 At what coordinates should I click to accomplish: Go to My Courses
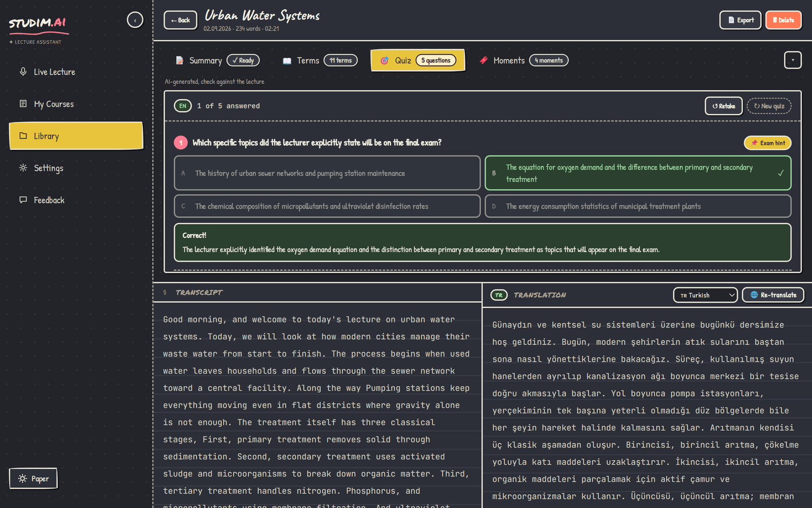coord(76,104)
